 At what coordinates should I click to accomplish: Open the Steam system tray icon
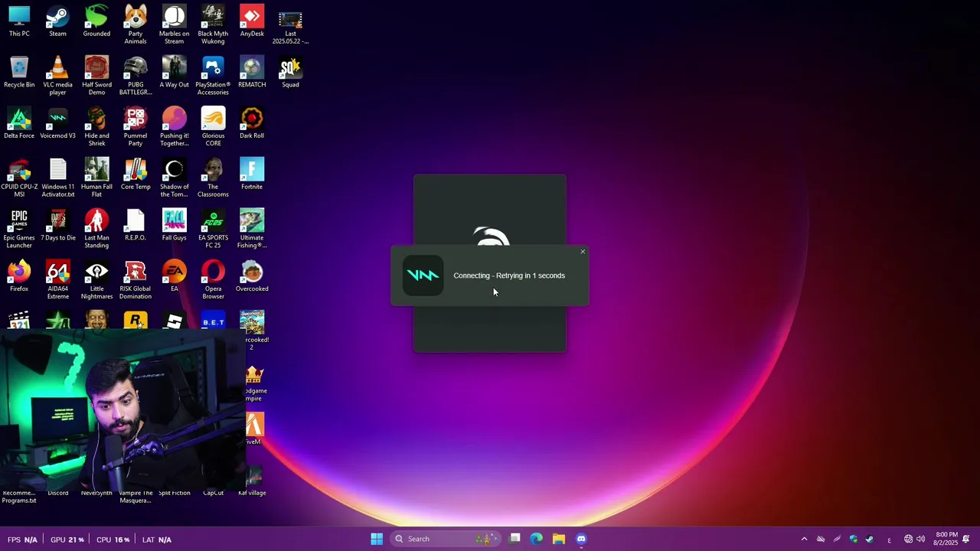click(x=870, y=539)
